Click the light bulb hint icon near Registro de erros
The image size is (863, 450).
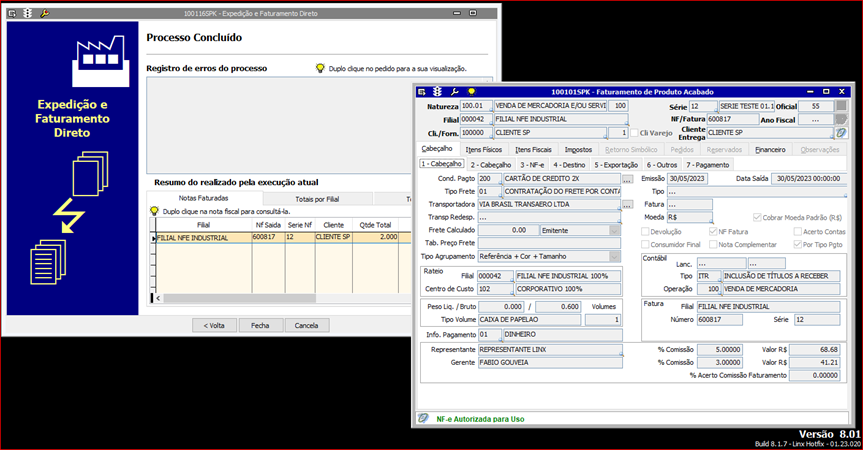[320, 68]
